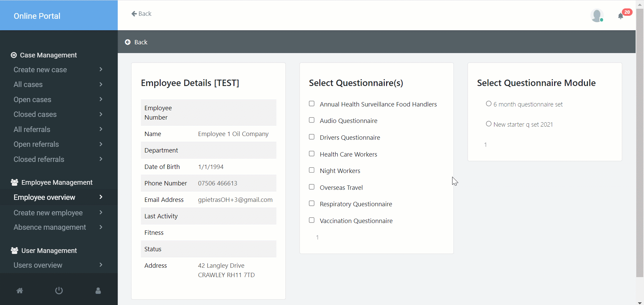Open the Employee overview menu item
The width and height of the screenshot is (644, 305).
45,197
